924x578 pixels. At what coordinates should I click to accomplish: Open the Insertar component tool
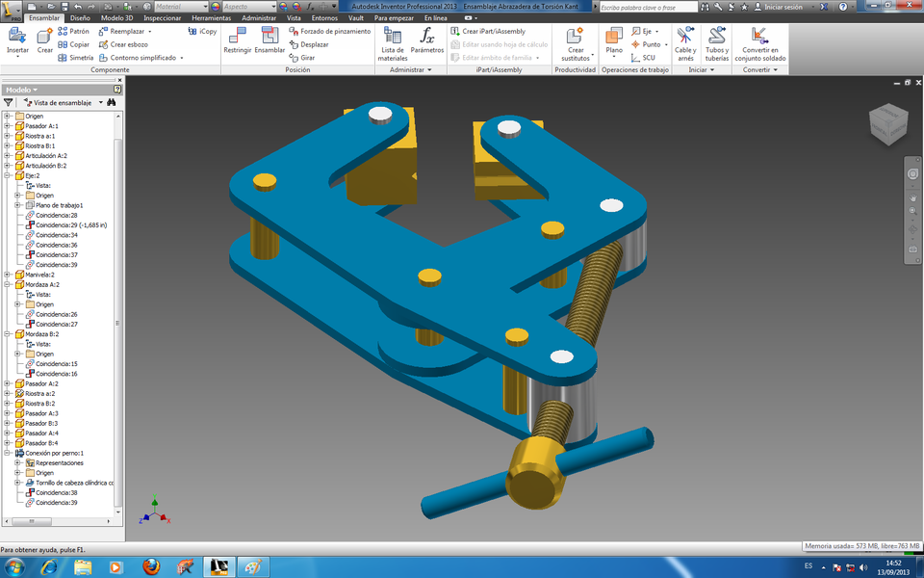click(15, 37)
